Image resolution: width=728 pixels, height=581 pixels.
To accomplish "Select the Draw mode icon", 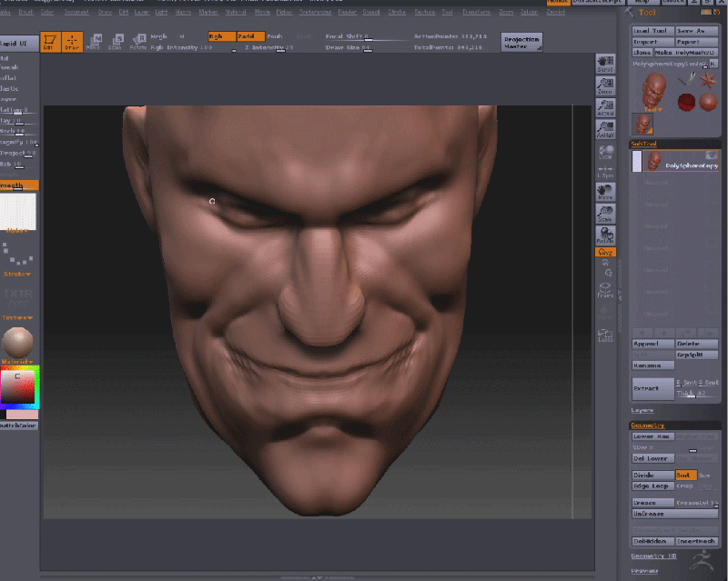I will [x=72, y=41].
